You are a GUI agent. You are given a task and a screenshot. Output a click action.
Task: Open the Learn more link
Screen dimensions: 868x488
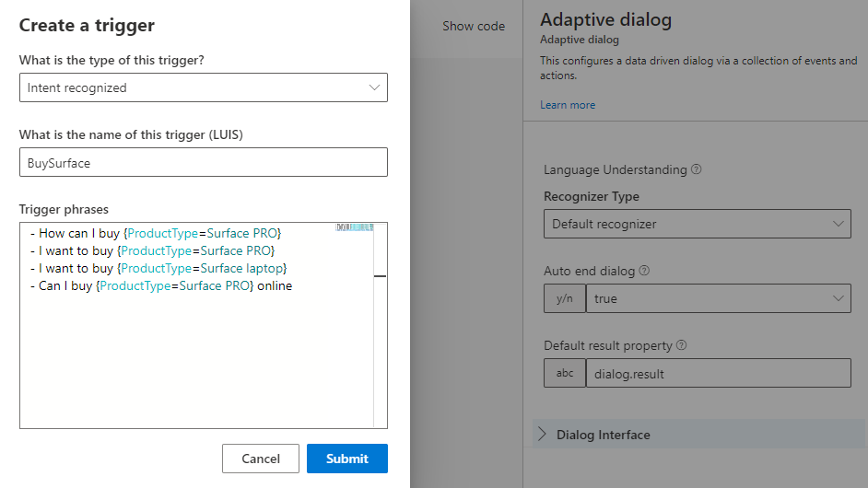(x=568, y=105)
